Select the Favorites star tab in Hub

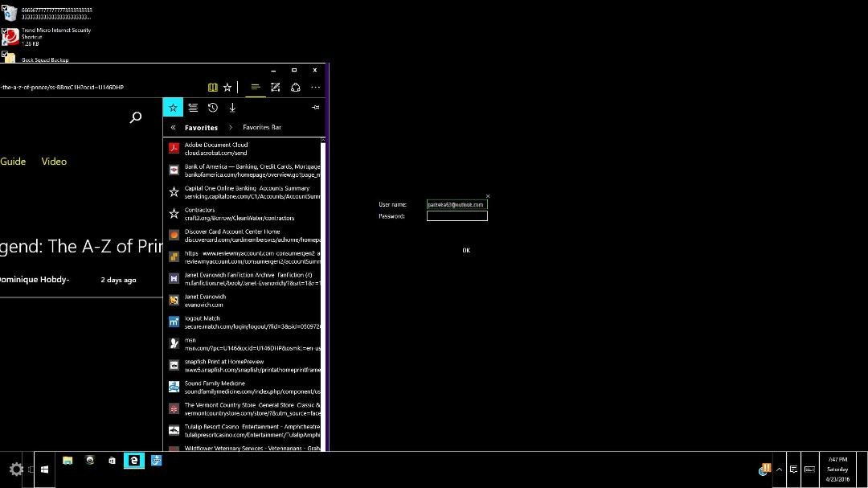(x=174, y=108)
